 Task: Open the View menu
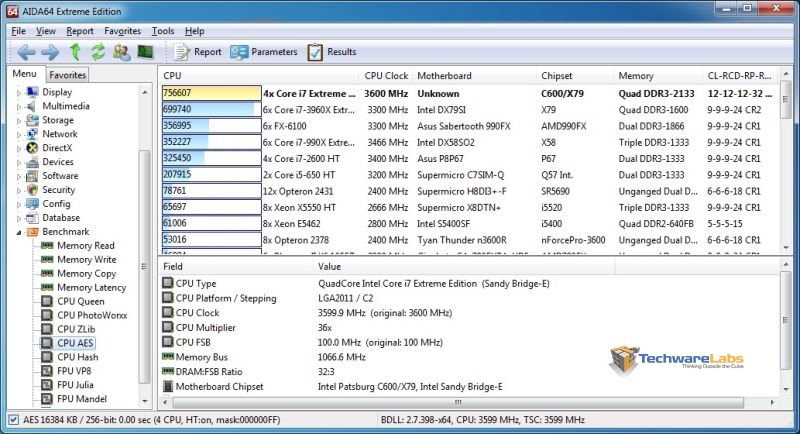[46, 31]
